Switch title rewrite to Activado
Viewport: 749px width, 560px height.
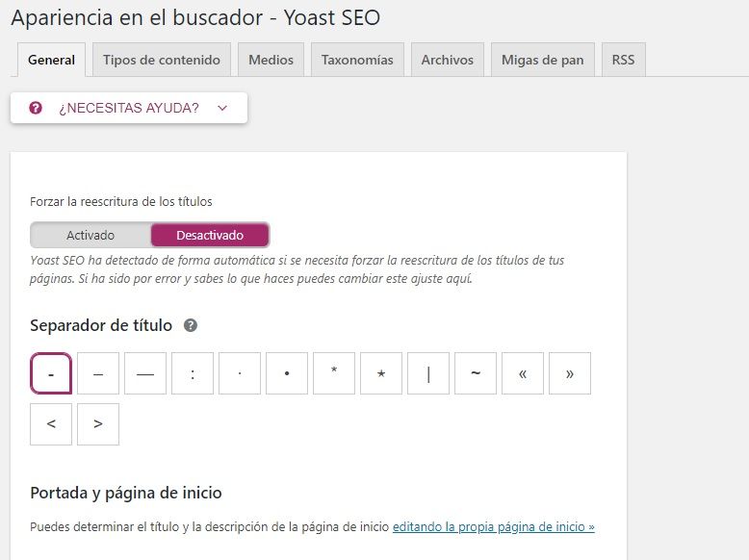pos(90,235)
